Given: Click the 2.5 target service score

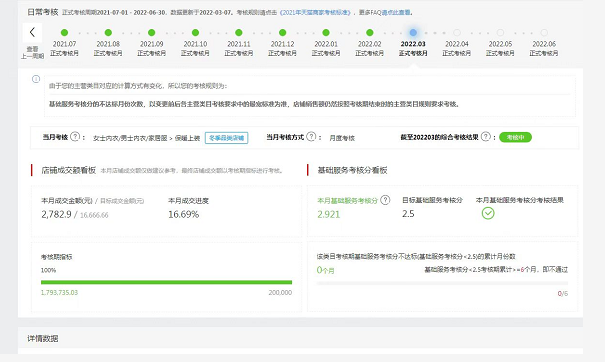Looking at the screenshot, I should tap(408, 214).
